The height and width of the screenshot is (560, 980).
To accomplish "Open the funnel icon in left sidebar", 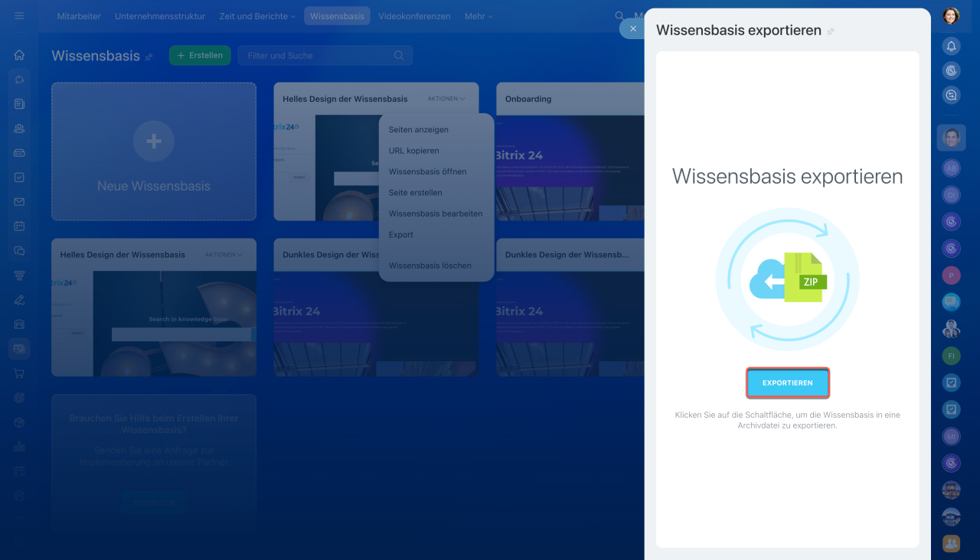I will pos(19,275).
